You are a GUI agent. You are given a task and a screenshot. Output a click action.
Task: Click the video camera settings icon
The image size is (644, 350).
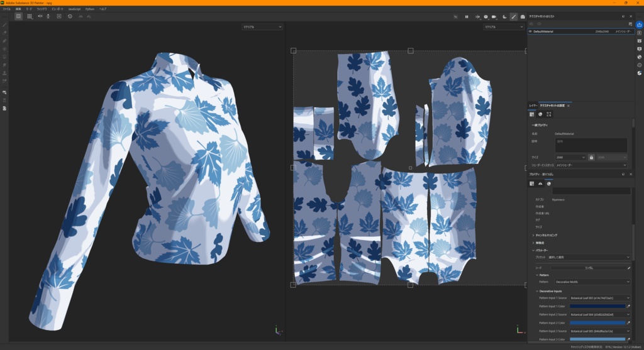click(494, 17)
